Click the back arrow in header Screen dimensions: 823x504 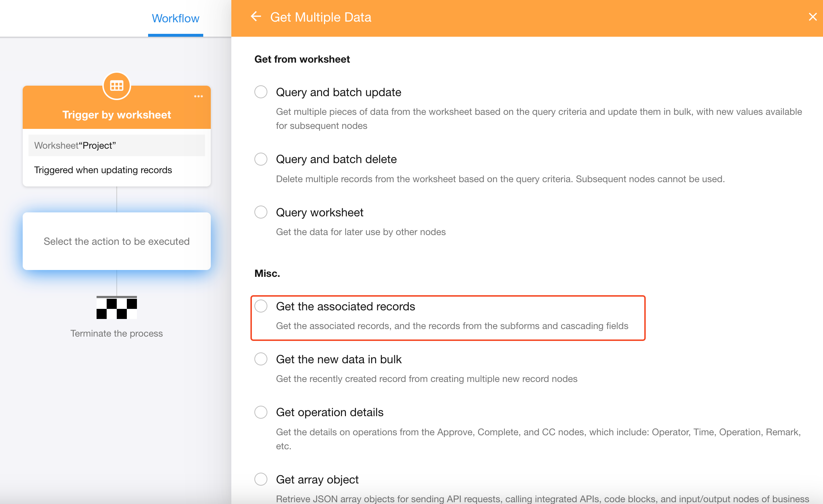point(256,17)
